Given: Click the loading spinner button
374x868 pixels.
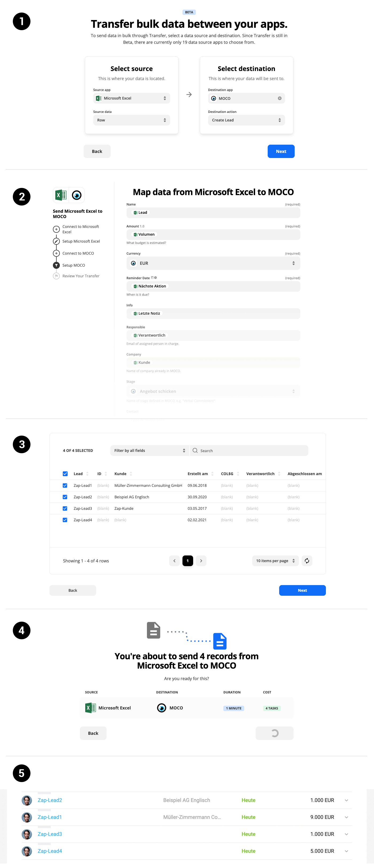Looking at the screenshot, I should point(275,733).
